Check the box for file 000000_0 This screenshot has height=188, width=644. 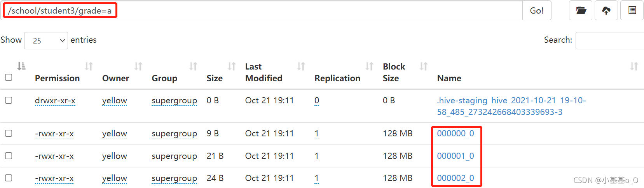click(x=9, y=133)
